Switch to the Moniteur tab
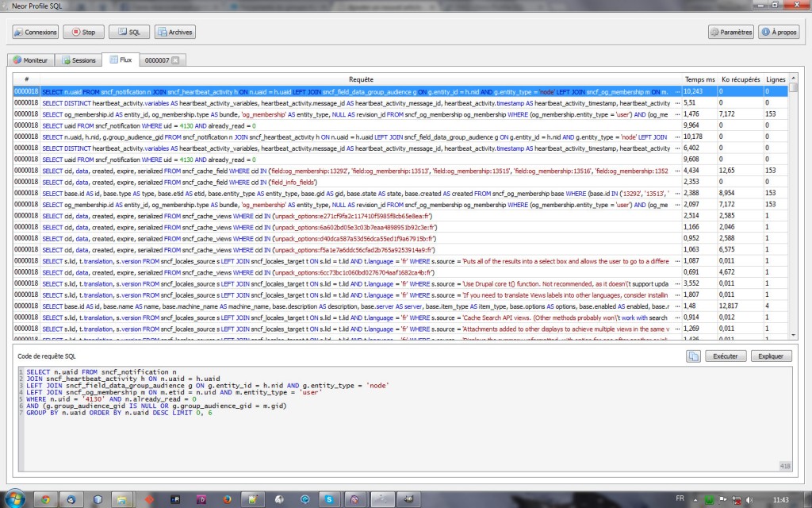The height and width of the screenshot is (508, 812). [30, 60]
